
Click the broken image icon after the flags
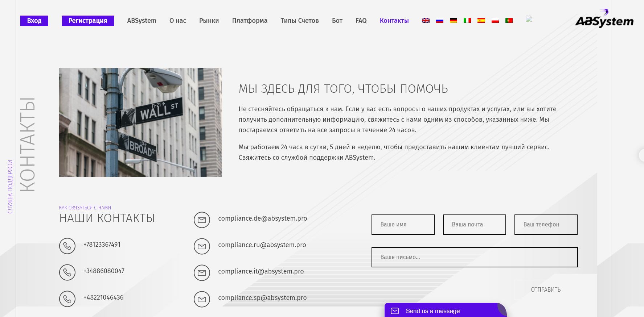coord(529,19)
